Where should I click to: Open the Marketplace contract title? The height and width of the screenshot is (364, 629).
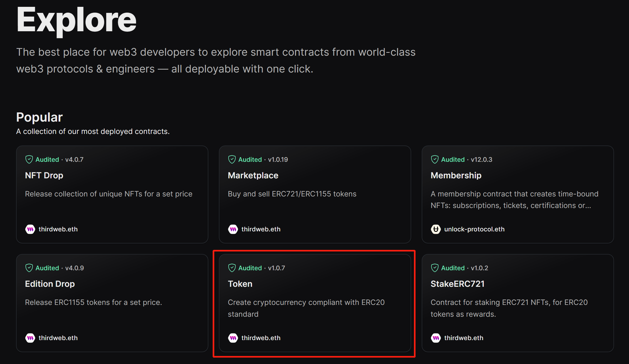click(x=253, y=175)
